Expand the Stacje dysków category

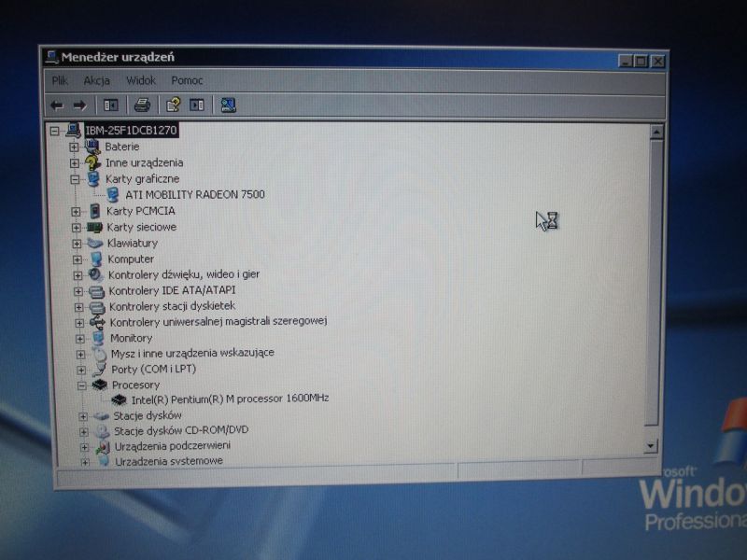coord(83,416)
